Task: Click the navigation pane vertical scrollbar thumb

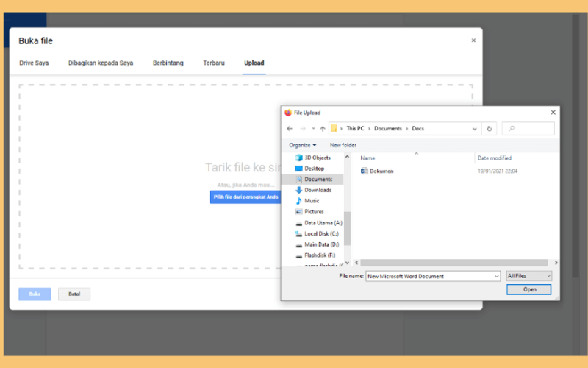Action: [347, 228]
